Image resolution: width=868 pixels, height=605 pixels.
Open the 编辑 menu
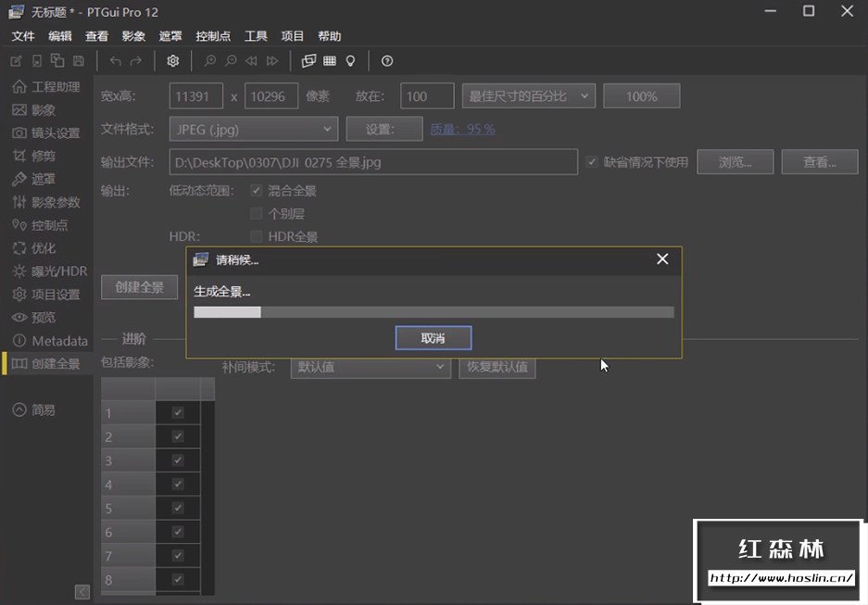60,36
